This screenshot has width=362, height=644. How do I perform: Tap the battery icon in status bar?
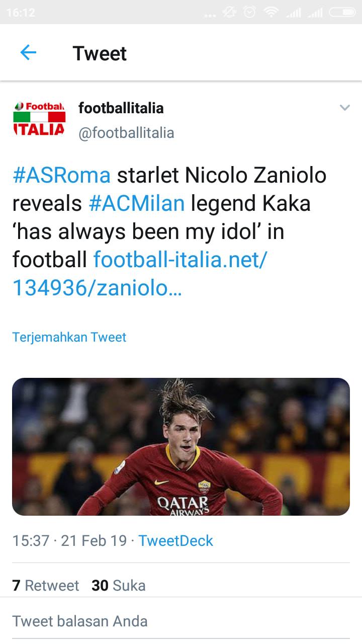(x=342, y=12)
